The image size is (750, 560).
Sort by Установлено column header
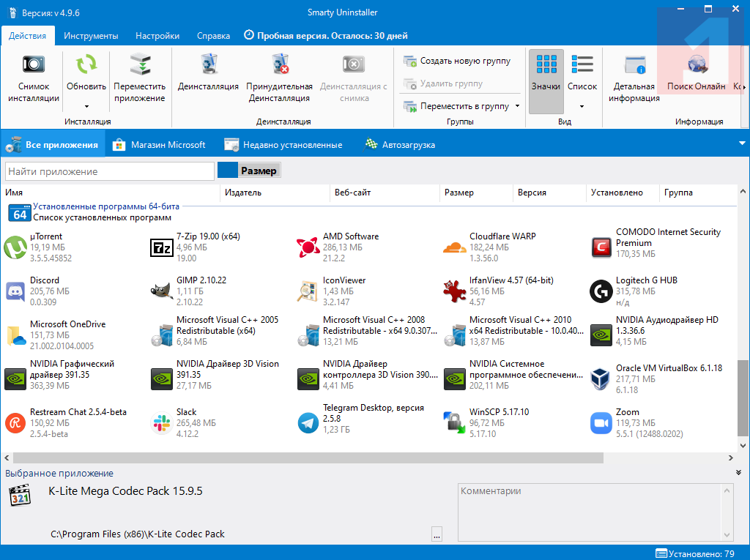coord(623,193)
